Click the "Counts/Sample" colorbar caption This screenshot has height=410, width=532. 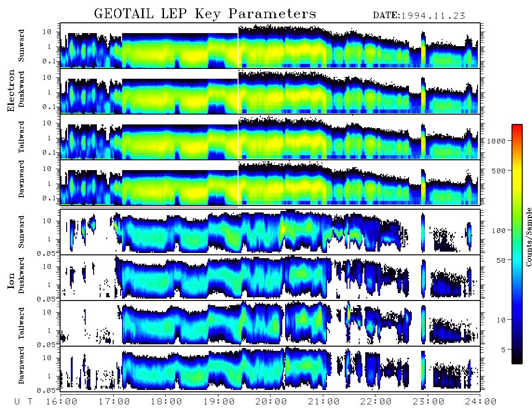pyautogui.click(x=528, y=237)
